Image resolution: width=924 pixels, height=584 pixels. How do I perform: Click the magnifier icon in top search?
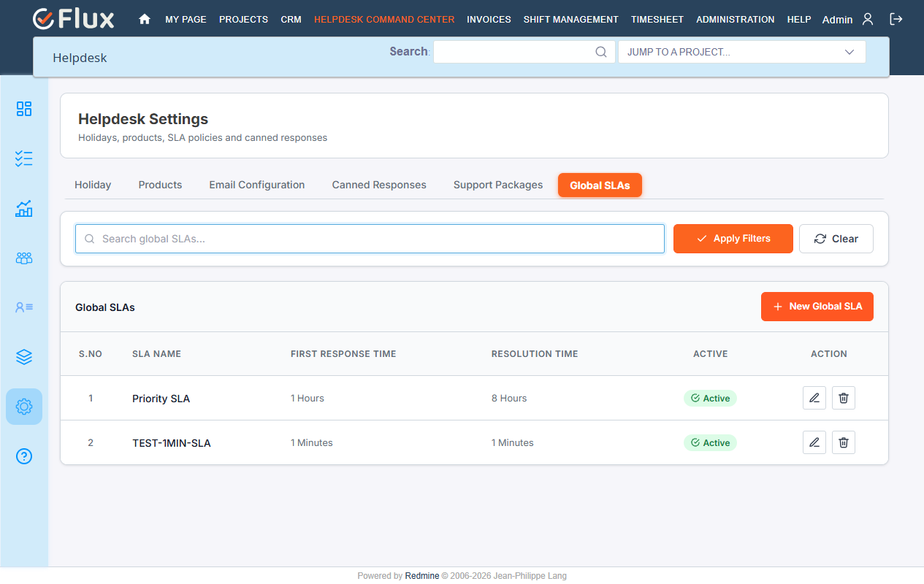601,52
